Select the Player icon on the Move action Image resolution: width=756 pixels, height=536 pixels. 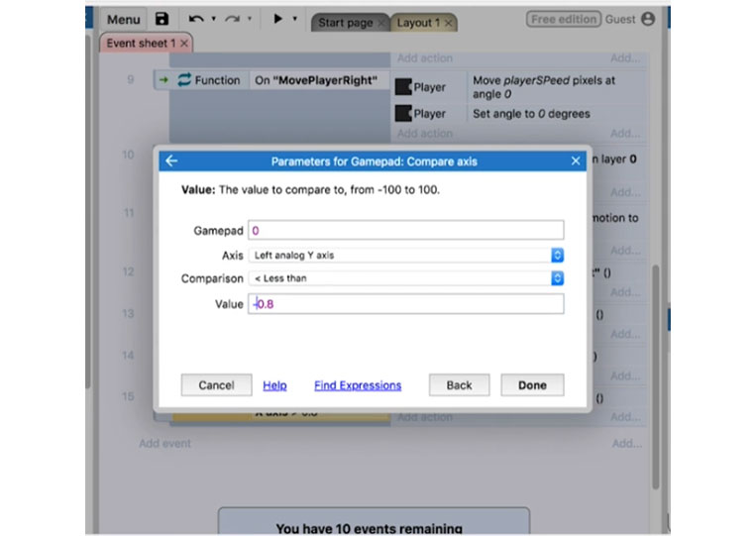[403, 87]
